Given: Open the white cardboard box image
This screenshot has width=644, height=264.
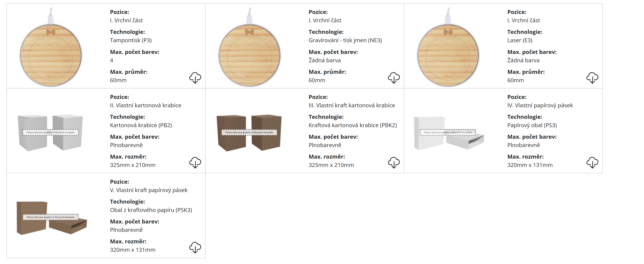Looking at the screenshot, I should (x=50, y=133).
